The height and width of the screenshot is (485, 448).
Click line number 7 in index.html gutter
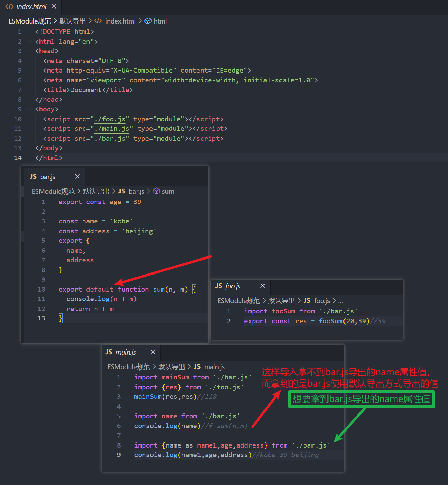click(20, 90)
